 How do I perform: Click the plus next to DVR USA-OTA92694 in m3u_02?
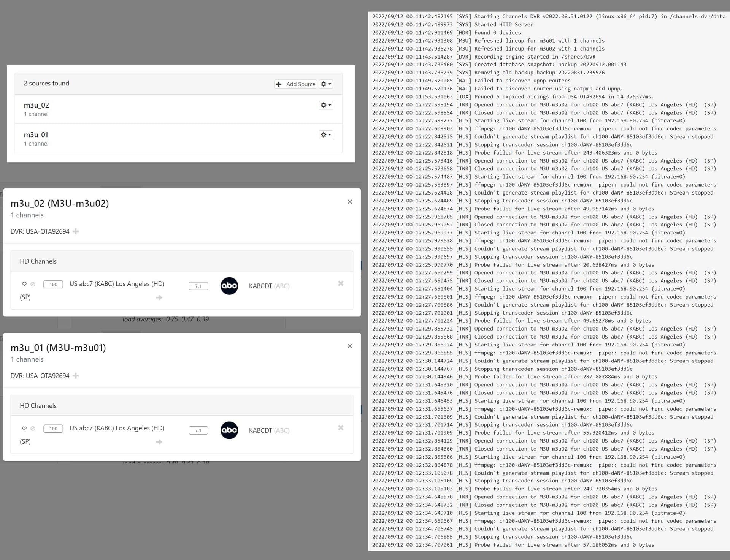click(x=76, y=231)
